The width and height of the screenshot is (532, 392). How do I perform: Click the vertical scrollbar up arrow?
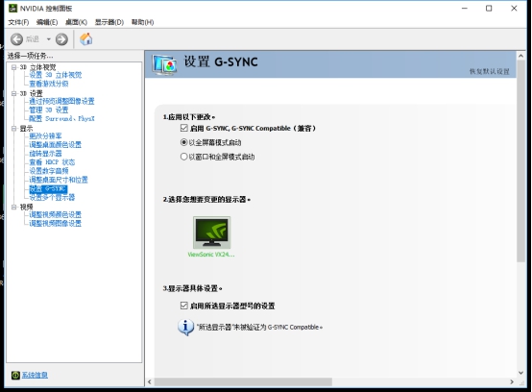(521, 56)
